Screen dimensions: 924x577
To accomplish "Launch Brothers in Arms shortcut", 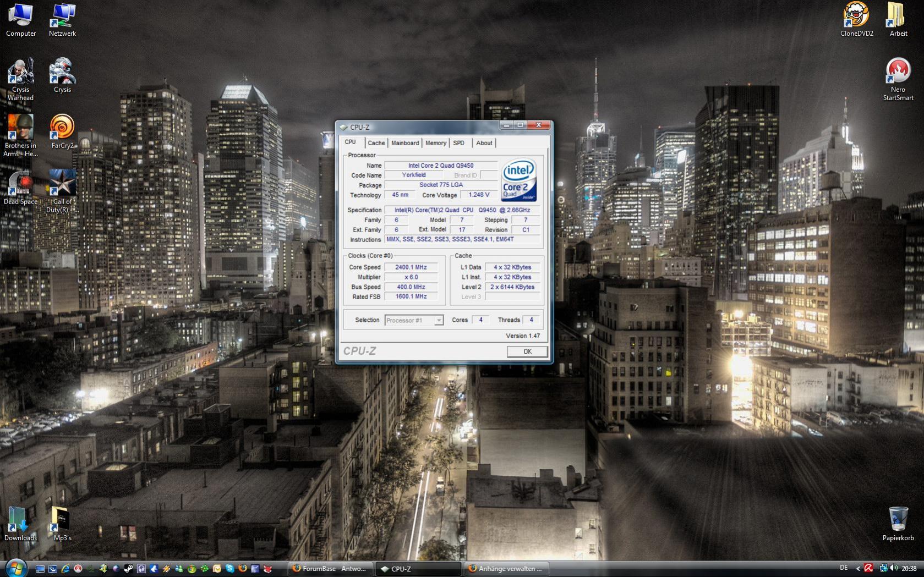I will 20,135.
